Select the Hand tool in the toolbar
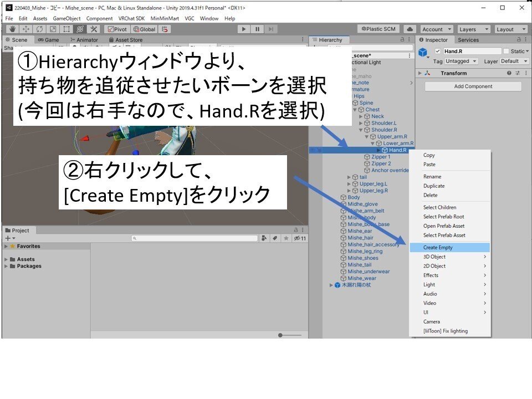The width and height of the screenshot is (532, 399). (x=13, y=29)
